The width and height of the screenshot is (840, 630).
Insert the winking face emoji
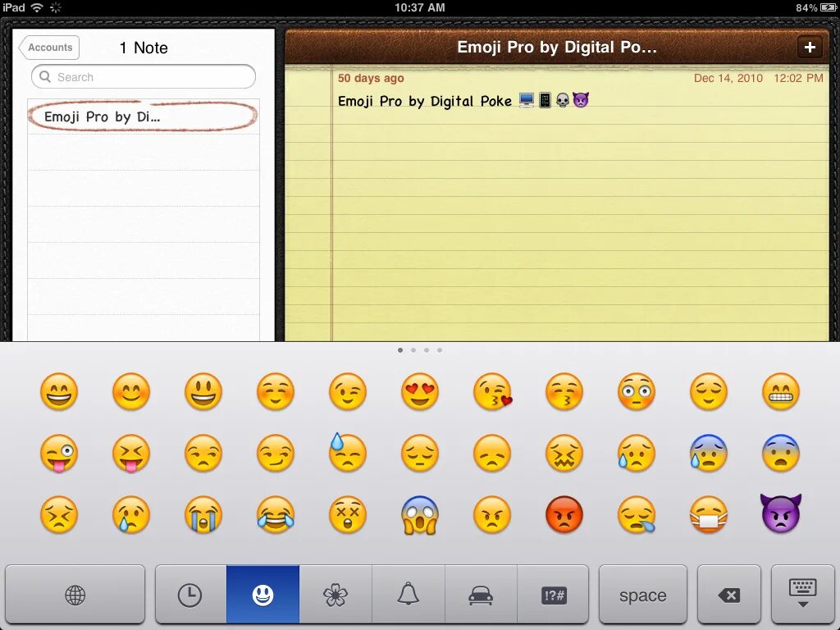(x=348, y=391)
